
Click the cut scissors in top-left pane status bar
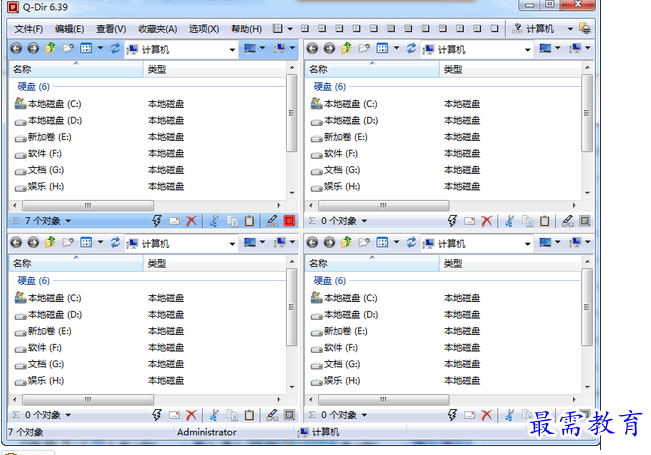pyautogui.click(x=214, y=221)
